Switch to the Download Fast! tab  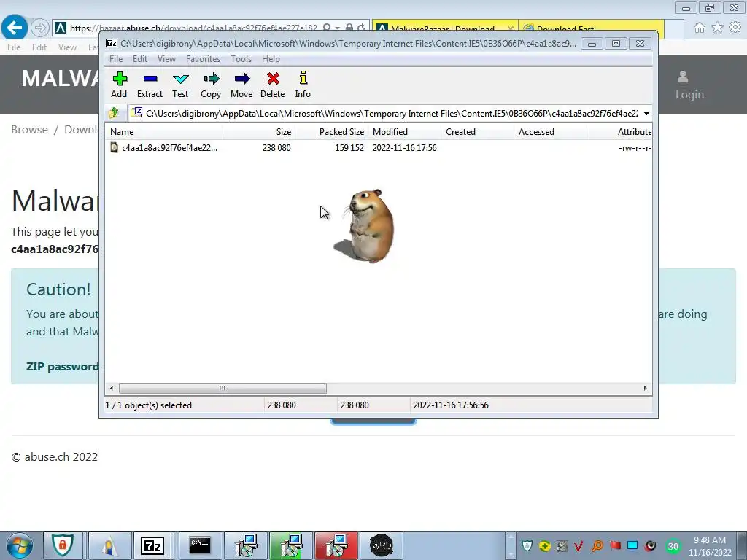pyautogui.click(x=591, y=28)
